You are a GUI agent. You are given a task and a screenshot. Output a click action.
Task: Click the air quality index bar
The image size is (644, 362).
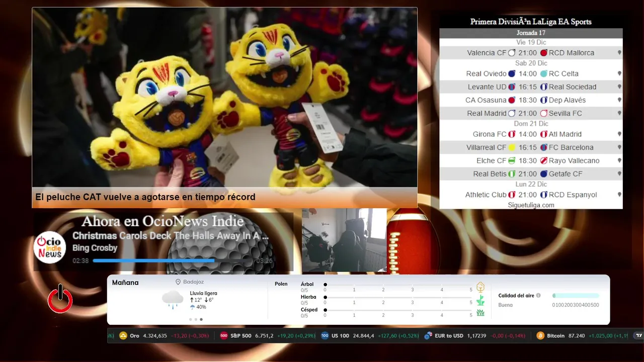[x=576, y=296]
